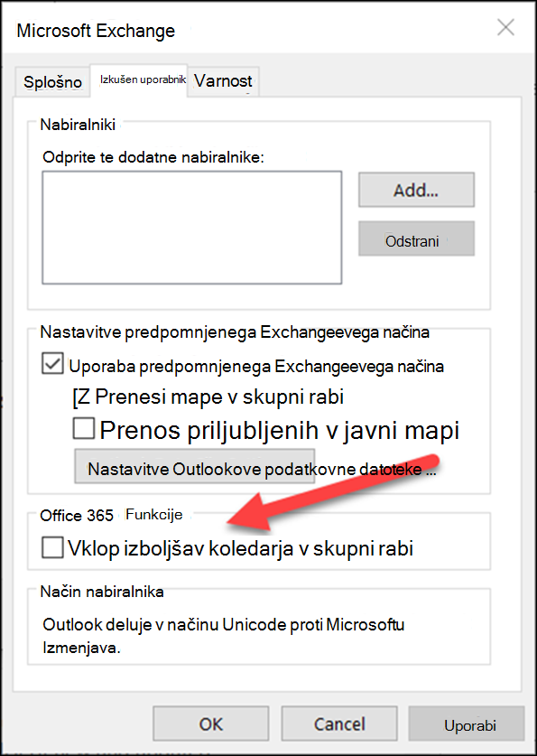537x756 pixels.
Task: Enable Prenos priljubljenih v javni mapi
Action: tap(83, 428)
